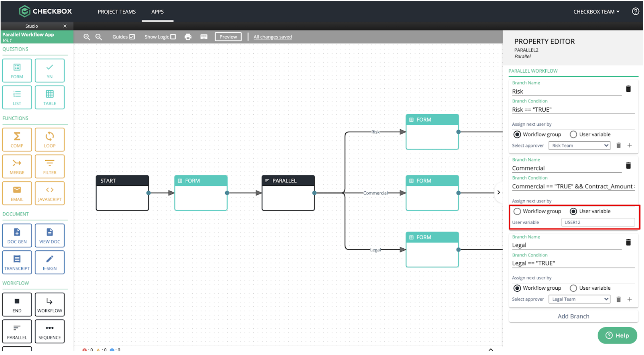644x355 pixels.
Task: Select the FORM node on Legal branch
Action: [432, 249]
